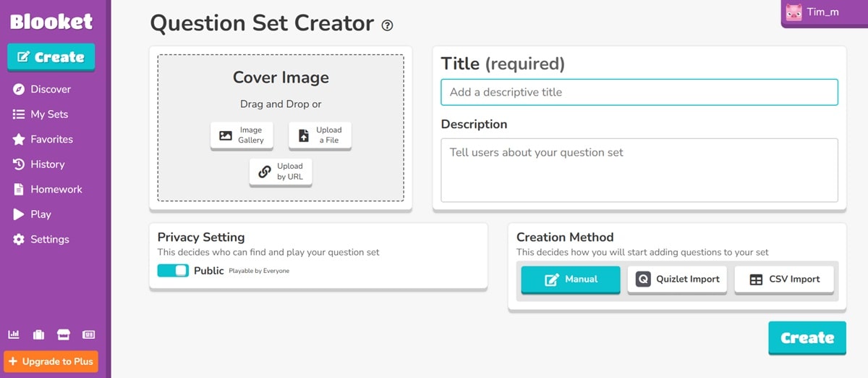Open the briefcase icon in sidebar footer

point(38,335)
